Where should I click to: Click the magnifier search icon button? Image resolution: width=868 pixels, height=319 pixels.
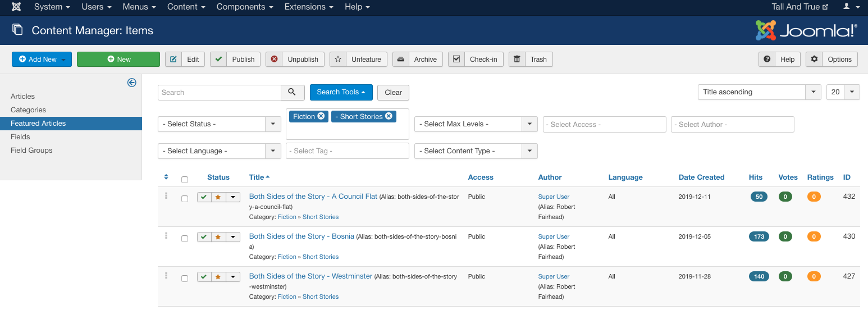pyautogui.click(x=292, y=92)
